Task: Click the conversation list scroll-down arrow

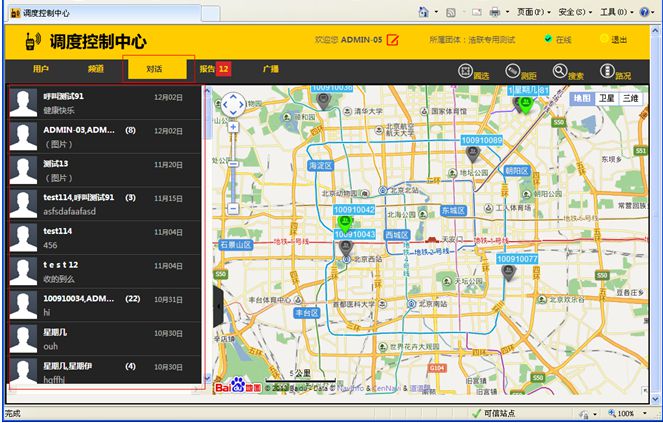Action: (207, 378)
